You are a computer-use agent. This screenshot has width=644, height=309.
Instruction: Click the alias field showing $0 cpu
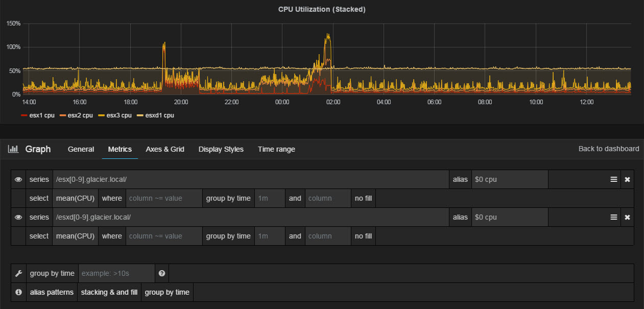[510, 179]
